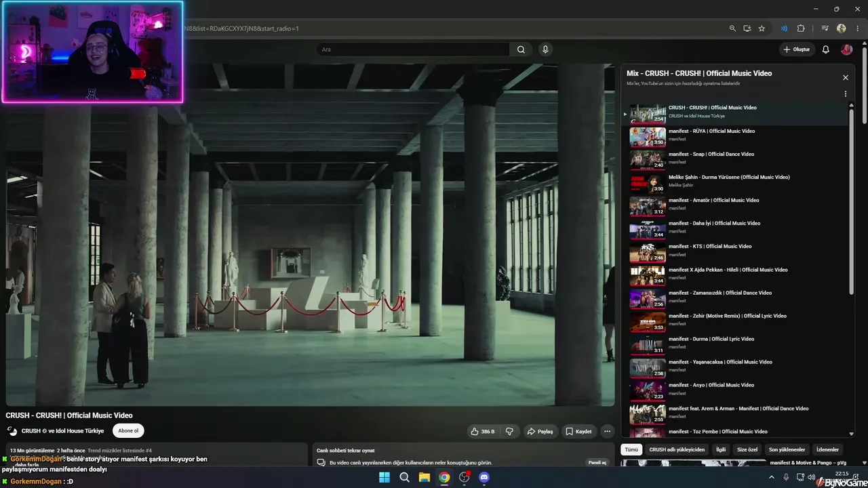Like the video showing 386 B
Image resolution: width=868 pixels, height=488 pixels.
[484, 431]
